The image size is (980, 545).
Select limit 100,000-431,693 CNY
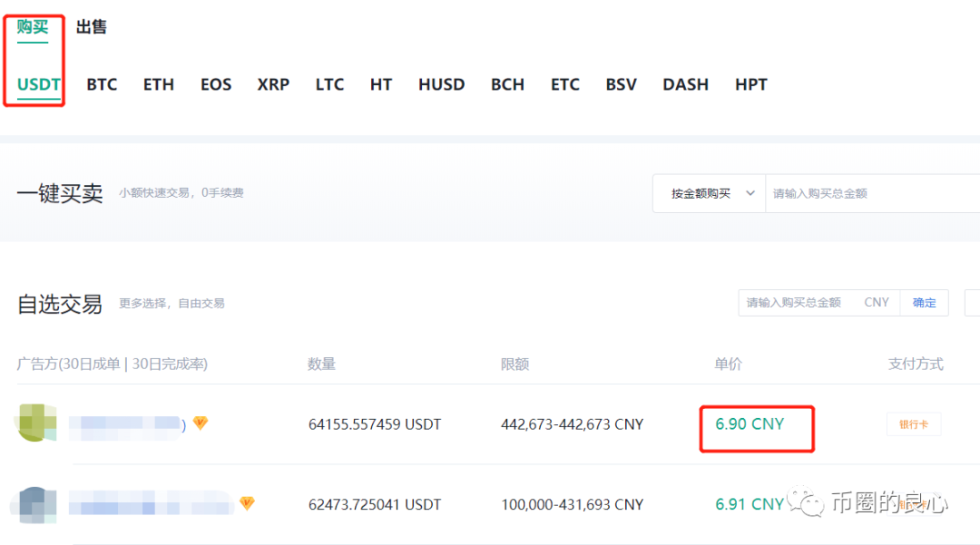(x=572, y=504)
